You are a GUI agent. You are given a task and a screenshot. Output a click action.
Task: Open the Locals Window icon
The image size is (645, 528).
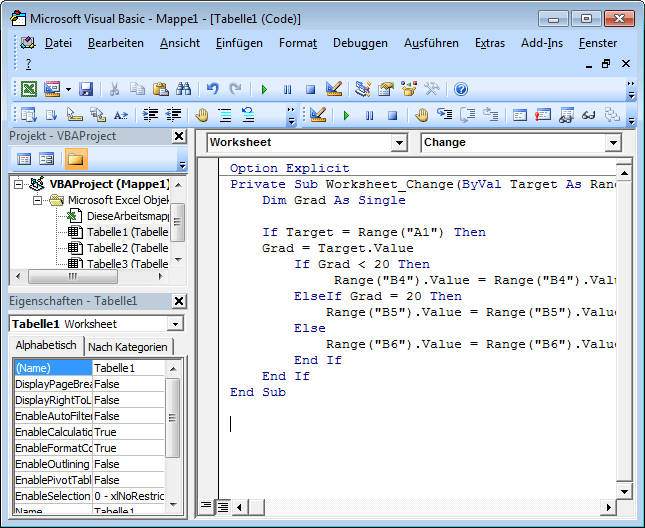(520, 115)
